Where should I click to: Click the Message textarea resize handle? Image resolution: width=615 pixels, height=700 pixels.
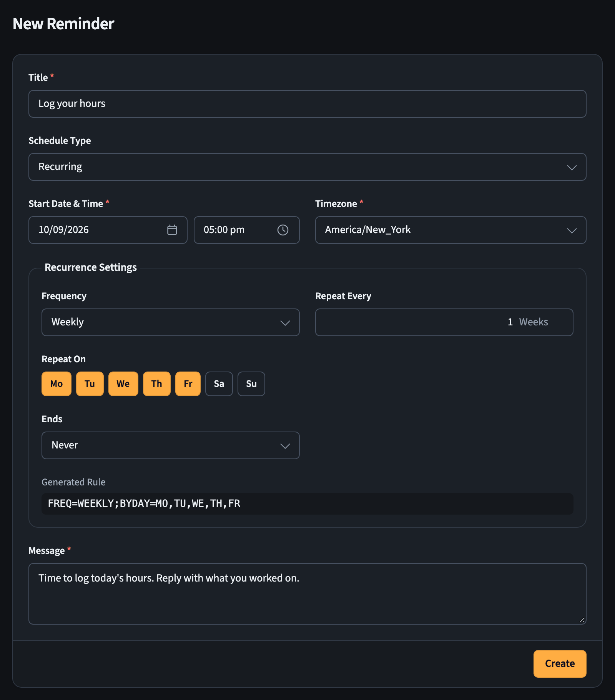coord(582,620)
